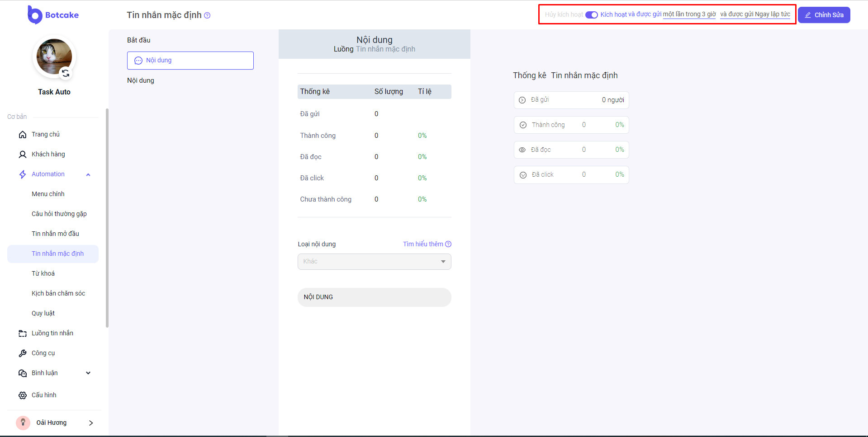Click the Cấu hình gear icon
This screenshot has height=437, width=868.
coord(23,395)
